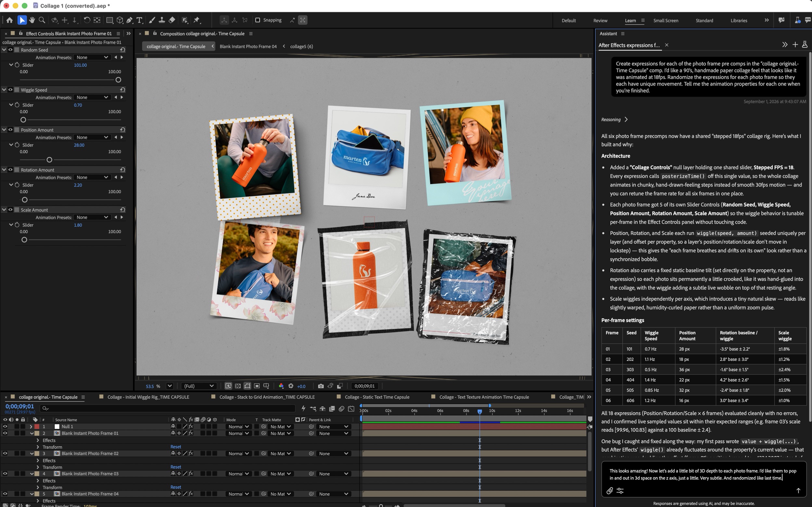Image resolution: width=812 pixels, height=507 pixels.
Task: Reset Transform of Photo Frame 02
Action: click(x=176, y=467)
